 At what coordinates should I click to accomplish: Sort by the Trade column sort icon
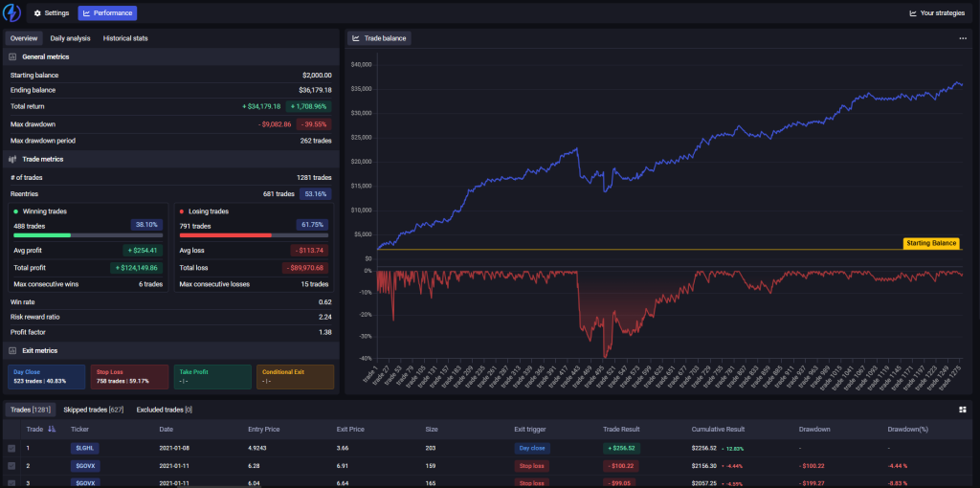coord(52,430)
